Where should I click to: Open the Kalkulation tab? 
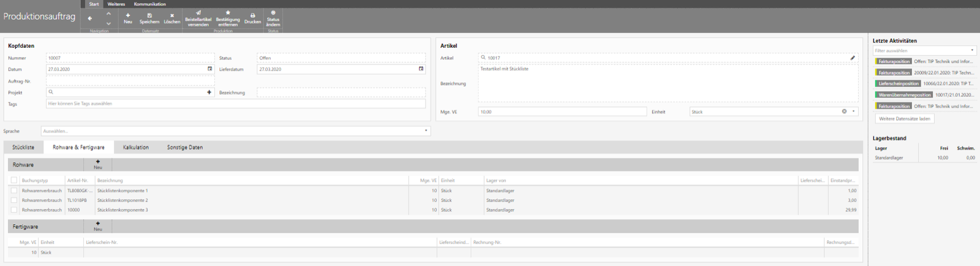tap(136, 147)
